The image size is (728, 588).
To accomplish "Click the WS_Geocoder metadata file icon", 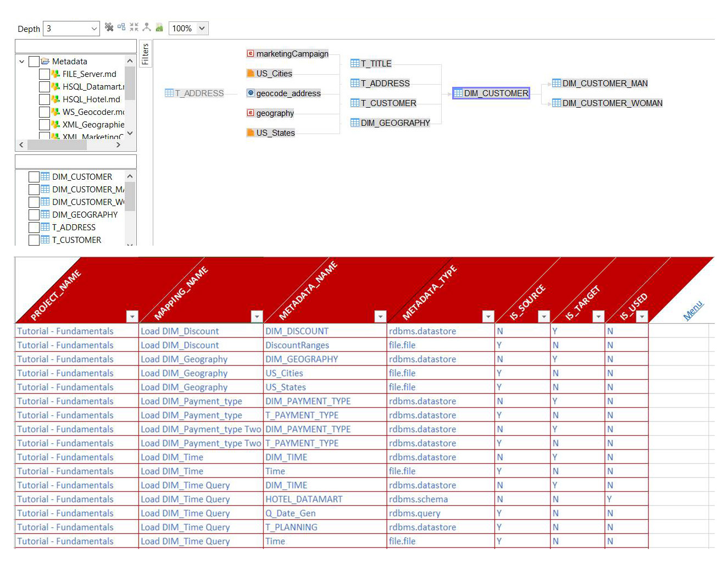I will pos(55,112).
